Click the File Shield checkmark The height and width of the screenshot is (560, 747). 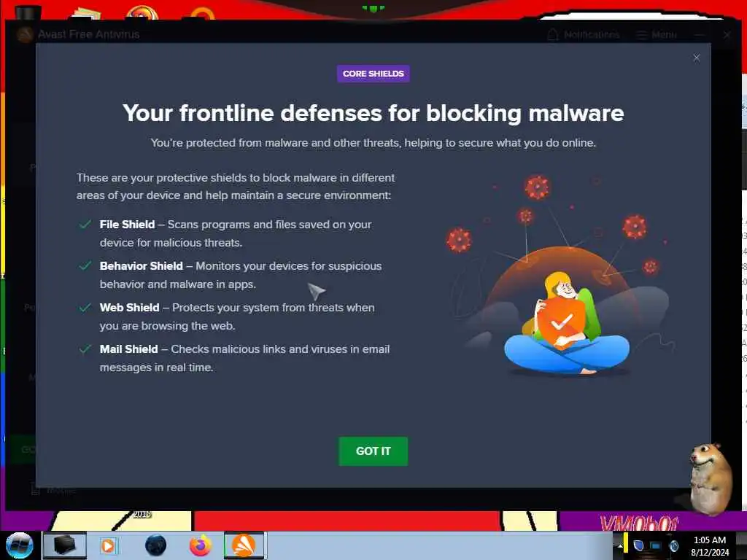pyautogui.click(x=85, y=225)
